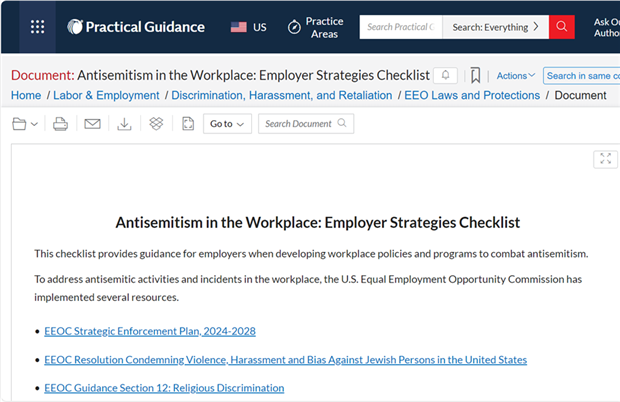Open the folder save dropdown arrow
Viewport: 620px width, 402px height.
pyautogui.click(x=34, y=124)
